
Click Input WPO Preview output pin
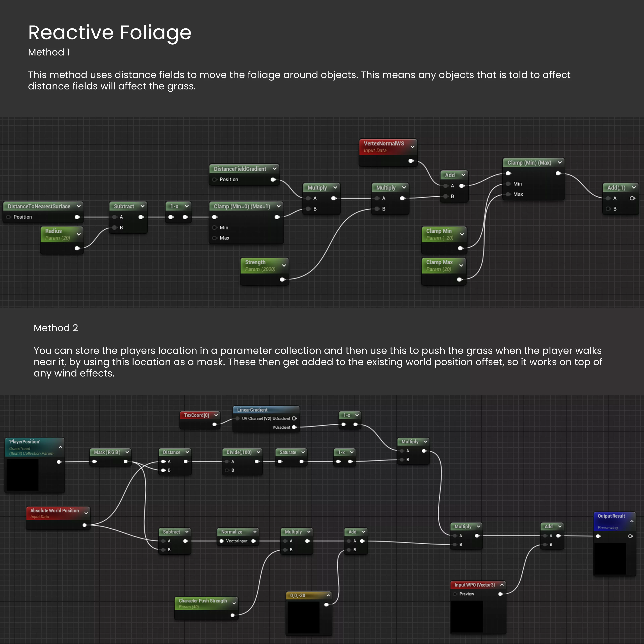pos(500,594)
